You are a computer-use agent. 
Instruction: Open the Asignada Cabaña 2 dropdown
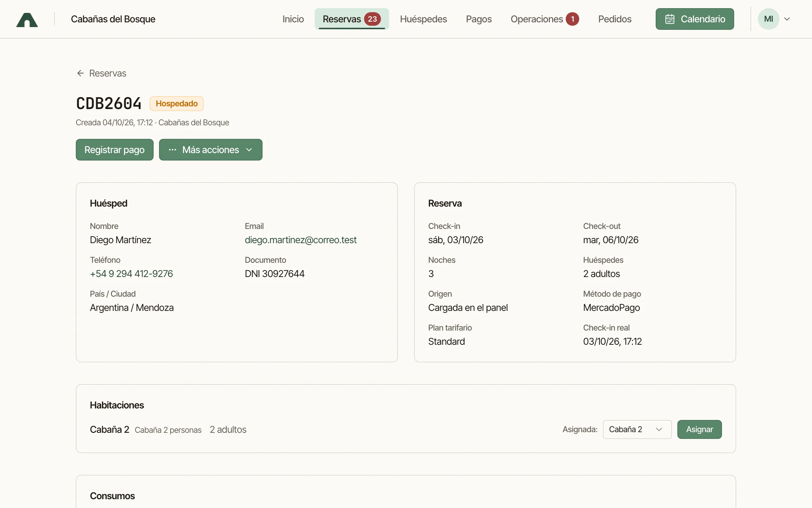pos(637,429)
